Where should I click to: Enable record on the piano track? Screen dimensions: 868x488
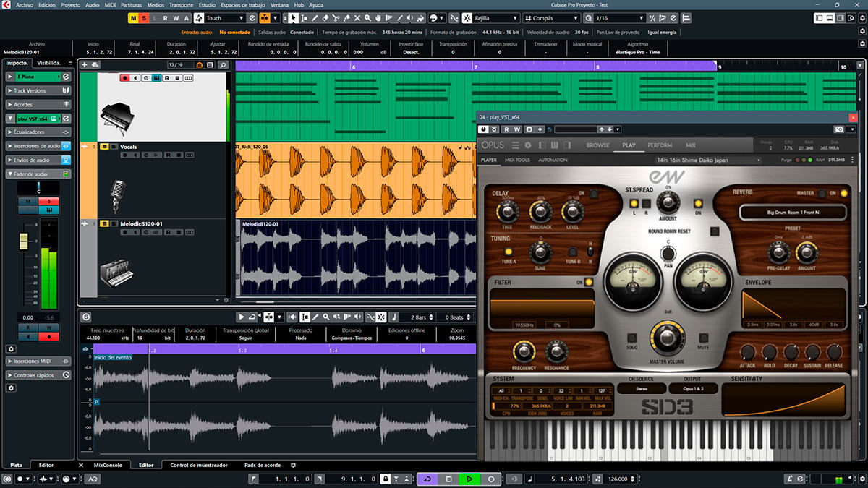(125, 77)
